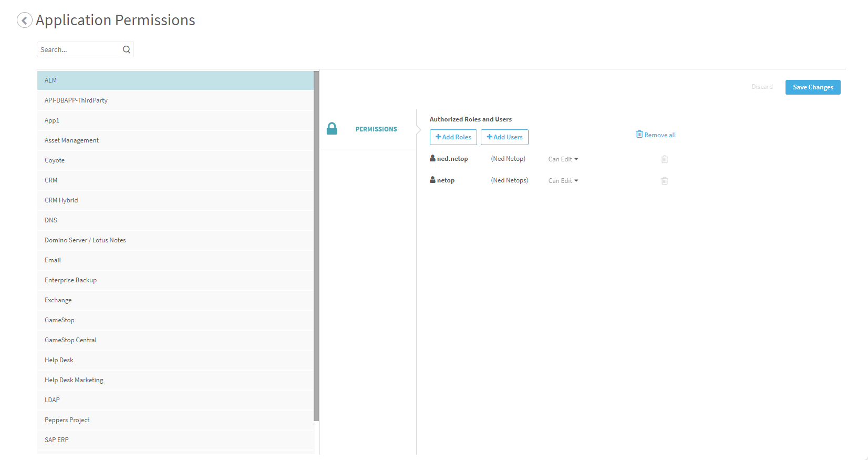Click Add Roles button

[x=453, y=137]
